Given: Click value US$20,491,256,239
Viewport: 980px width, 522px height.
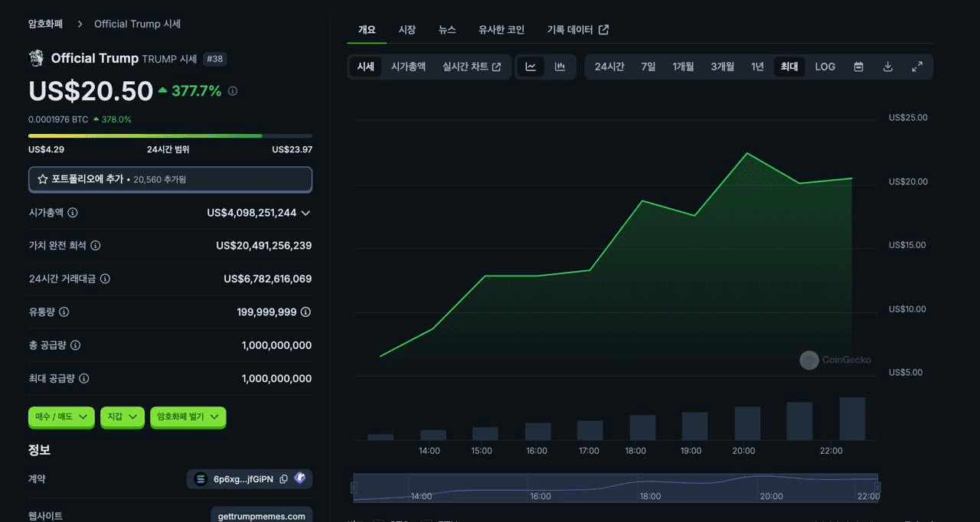Looking at the screenshot, I should point(264,246).
